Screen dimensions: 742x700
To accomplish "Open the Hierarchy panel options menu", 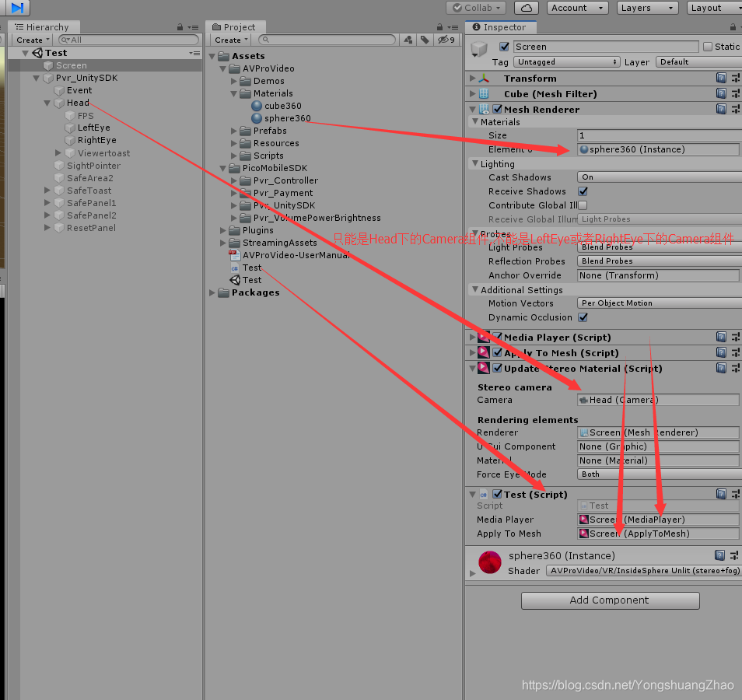I will 193,27.
